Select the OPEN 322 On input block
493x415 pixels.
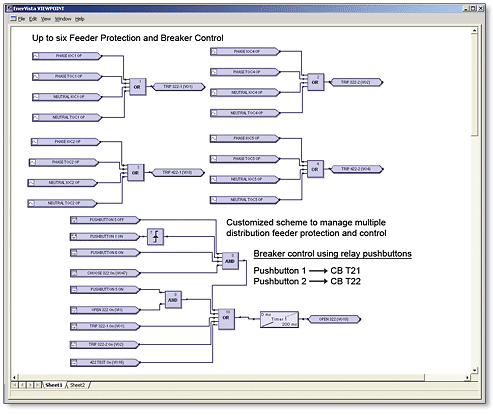(x=105, y=310)
